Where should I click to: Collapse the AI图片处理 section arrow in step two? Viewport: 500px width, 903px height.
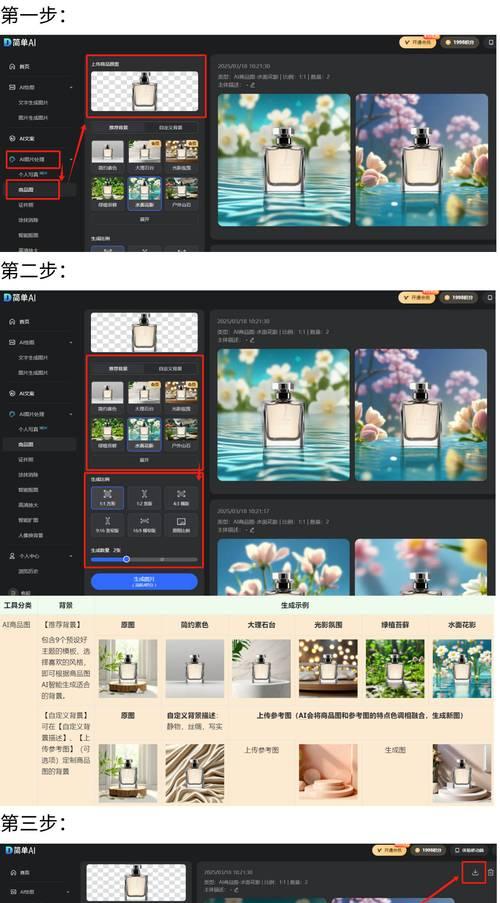71,414
